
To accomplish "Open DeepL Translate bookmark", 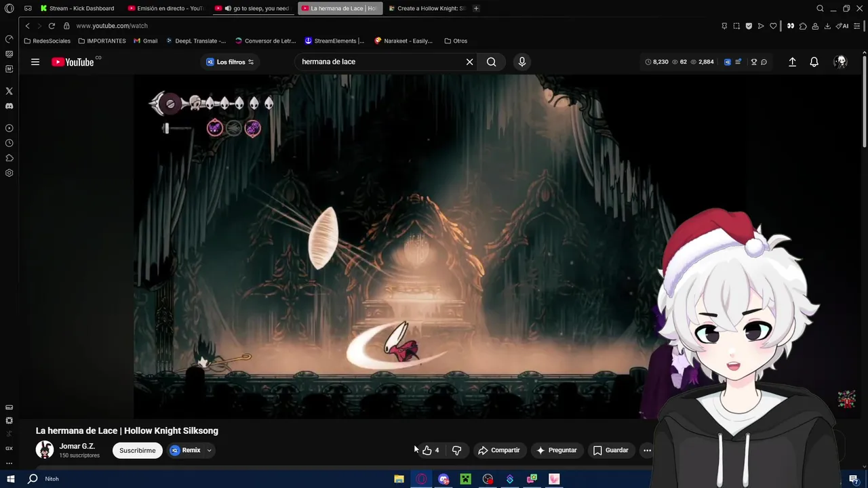I will pos(196,41).
